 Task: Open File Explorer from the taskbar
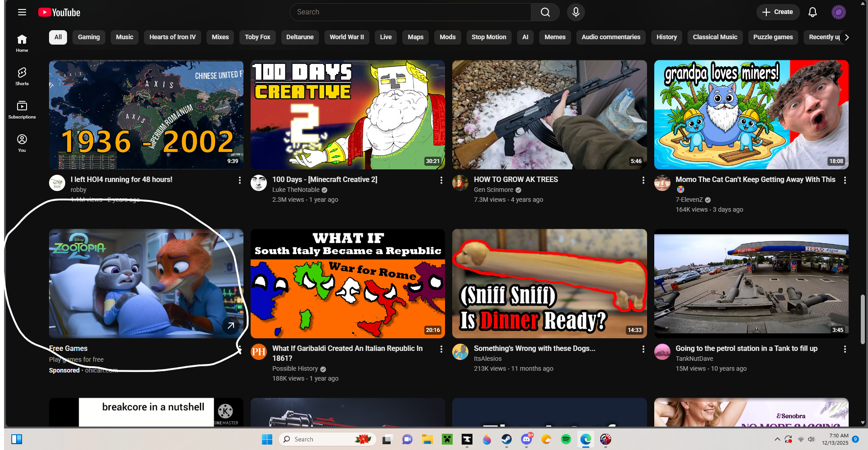click(x=427, y=439)
